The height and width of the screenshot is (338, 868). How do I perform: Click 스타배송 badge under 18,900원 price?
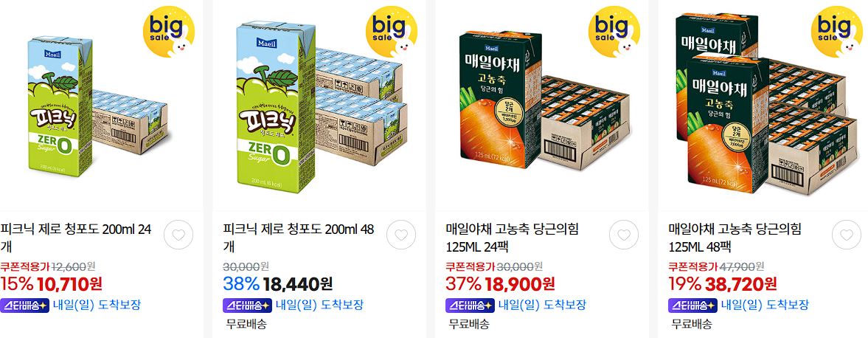(x=470, y=306)
